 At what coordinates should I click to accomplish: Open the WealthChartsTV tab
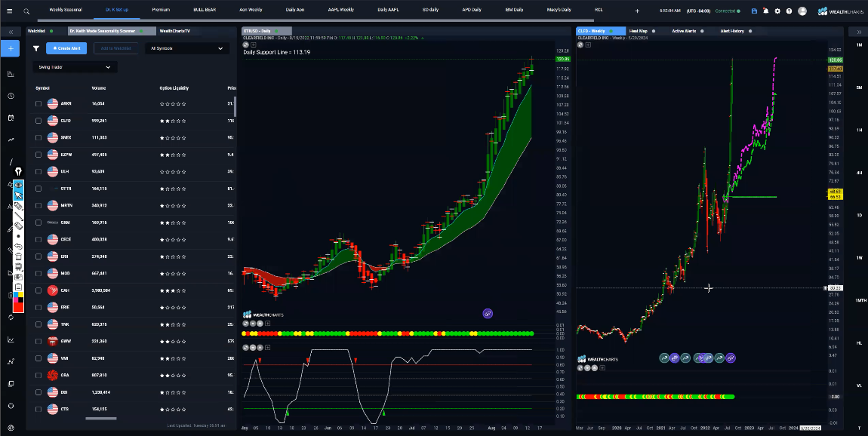[x=174, y=31]
